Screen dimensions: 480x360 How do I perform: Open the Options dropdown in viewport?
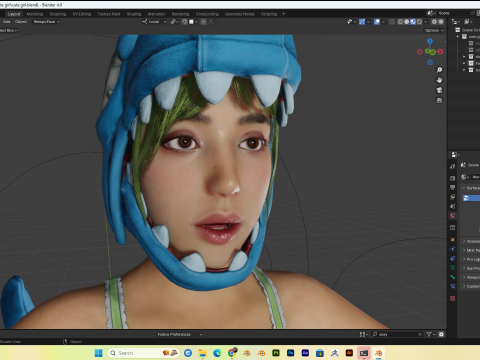[x=434, y=30]
